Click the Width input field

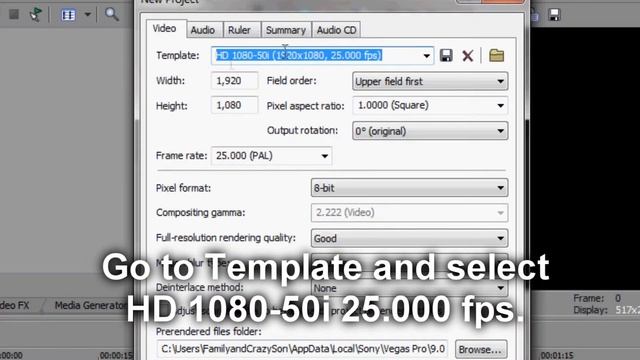click(x=234, y=81)
